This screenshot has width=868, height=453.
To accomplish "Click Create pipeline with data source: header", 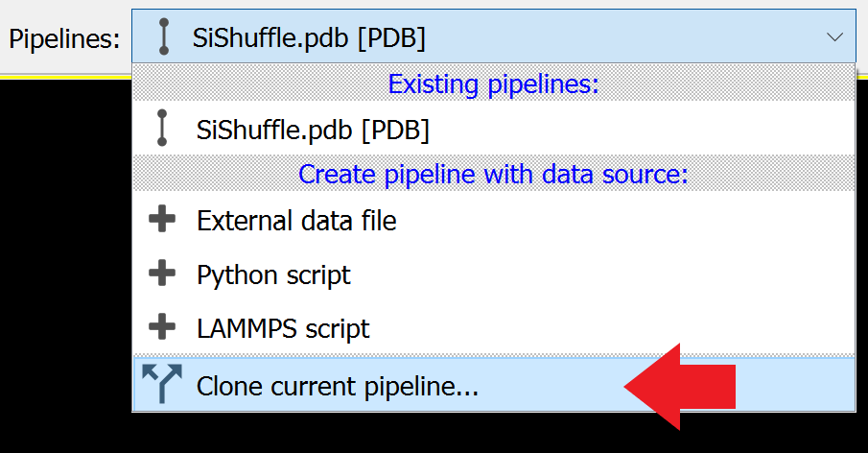I will click(493, 175).
